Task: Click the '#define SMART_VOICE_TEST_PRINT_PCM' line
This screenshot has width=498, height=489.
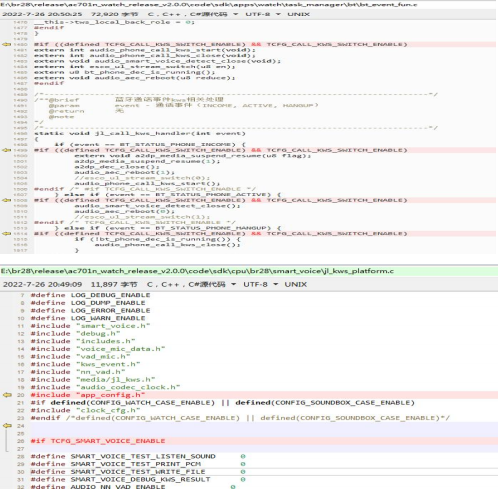Action: coord(138,464)
